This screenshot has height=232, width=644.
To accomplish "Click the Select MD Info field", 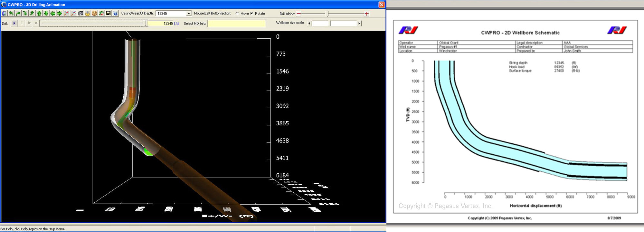I will coord(237,24).
